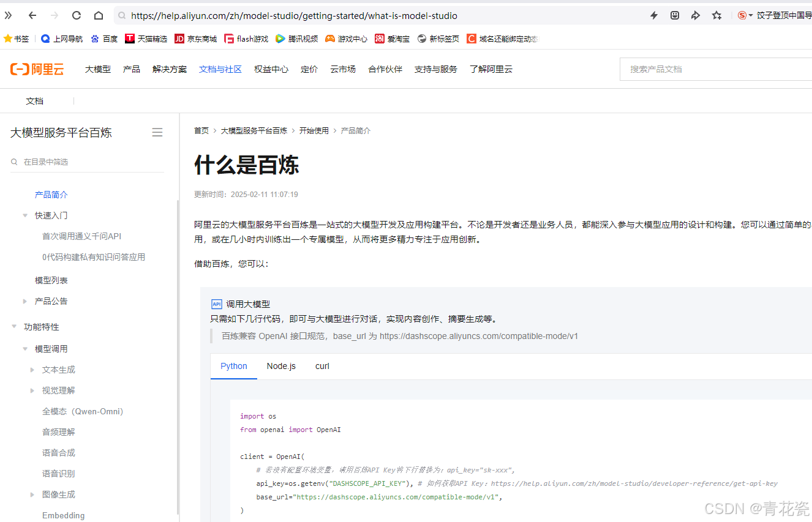Expand the 文本生成 tree item
The height and width of the screenshot is (522, 812).
point(32,370)
